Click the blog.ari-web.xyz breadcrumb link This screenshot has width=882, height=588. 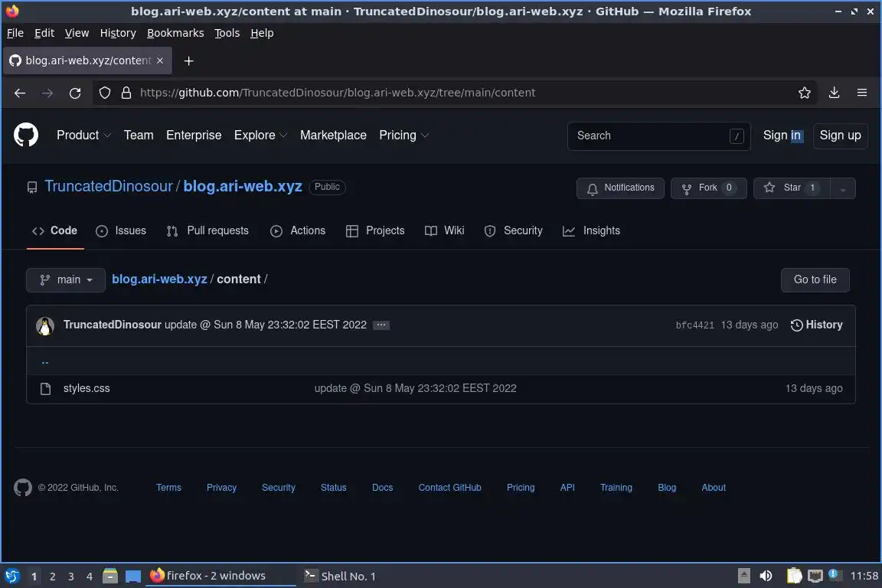click(x=160, y=279)
